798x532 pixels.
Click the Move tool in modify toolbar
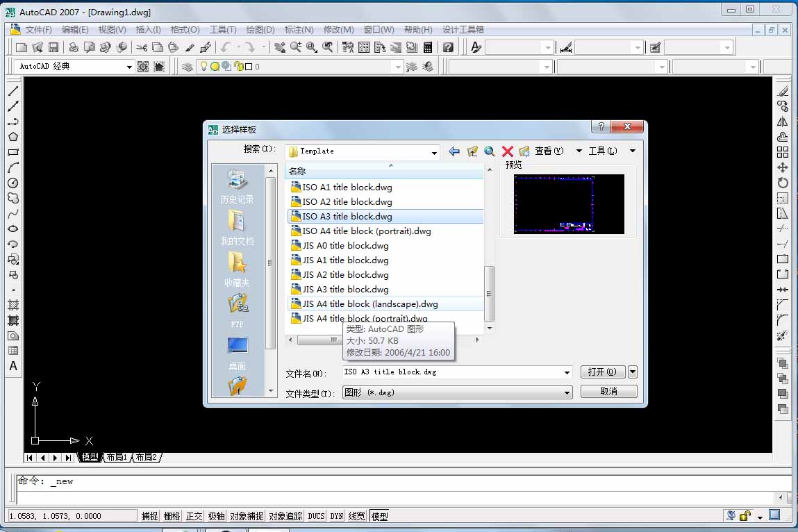point(783,167)
